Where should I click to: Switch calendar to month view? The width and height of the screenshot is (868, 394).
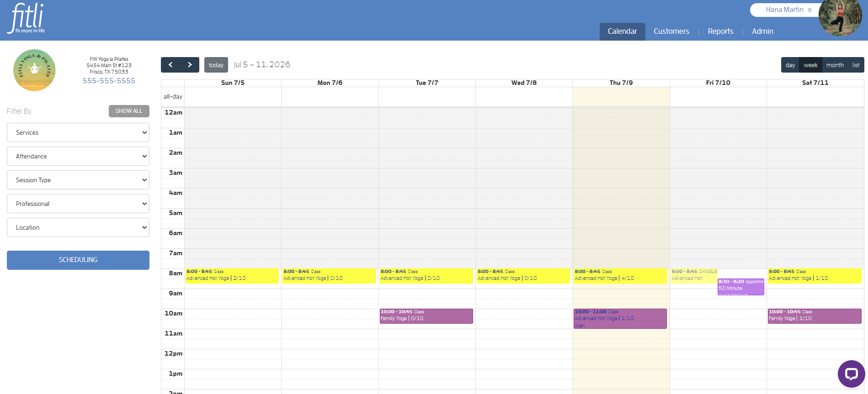pyautogui.click(x=835, y=65)
